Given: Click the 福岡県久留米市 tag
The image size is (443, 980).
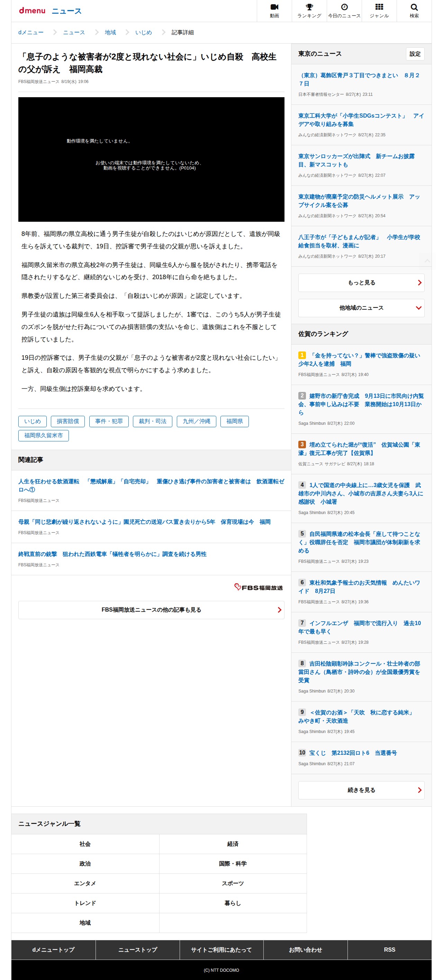Looking at the screenshot, I should (43, 435).
